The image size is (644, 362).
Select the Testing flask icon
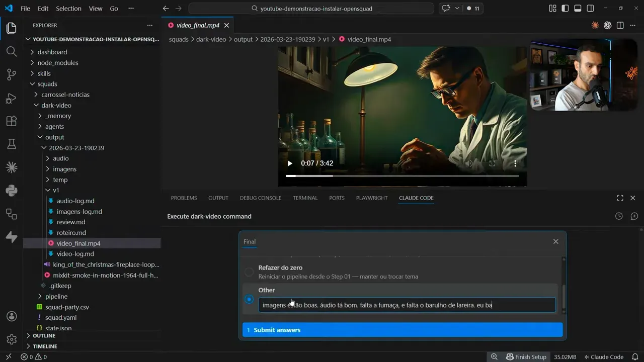click(x=11, y=144)
